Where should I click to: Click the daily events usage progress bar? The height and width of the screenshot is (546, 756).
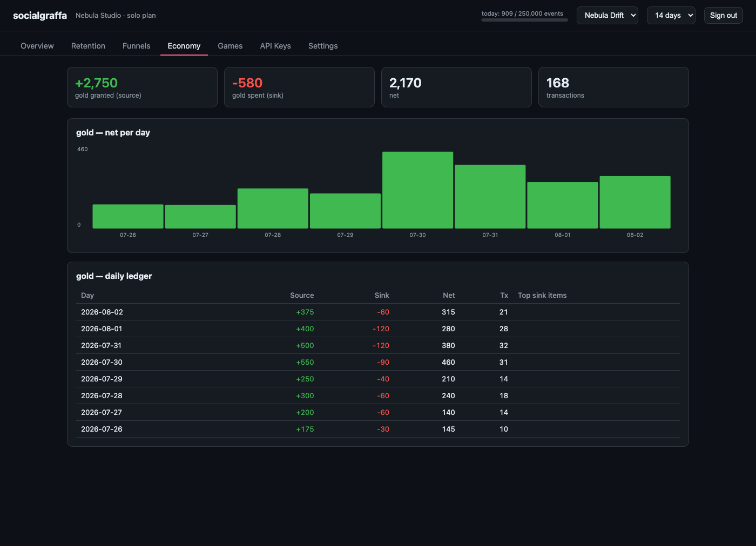click(x=525, y=20)
